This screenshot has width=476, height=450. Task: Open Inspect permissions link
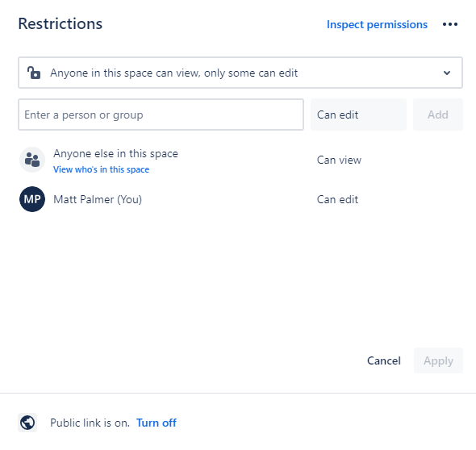(377, 24)
